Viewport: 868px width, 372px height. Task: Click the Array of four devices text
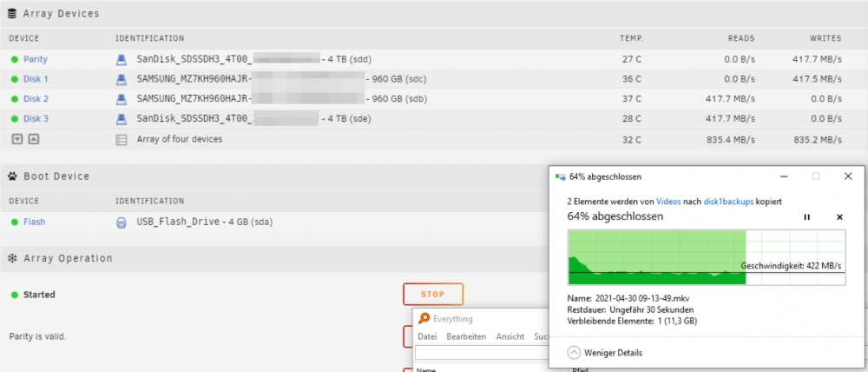click(180, 139)
